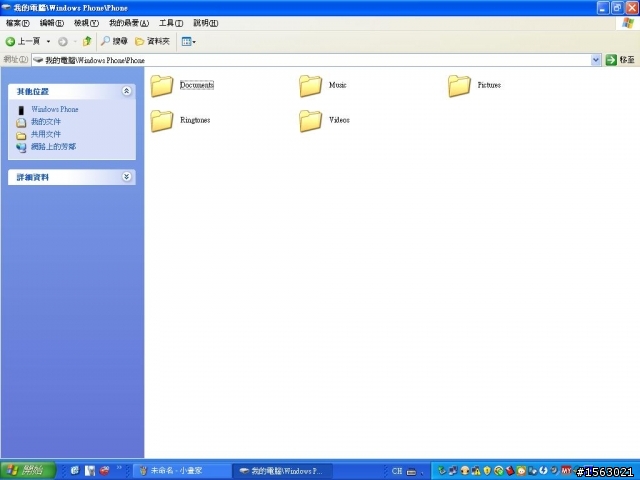Open the 我的最愛 (Favorites) menu
Image resolution: width=640 pixels, height=480 pixels.
pyautogui.click(x=129, y=23)
